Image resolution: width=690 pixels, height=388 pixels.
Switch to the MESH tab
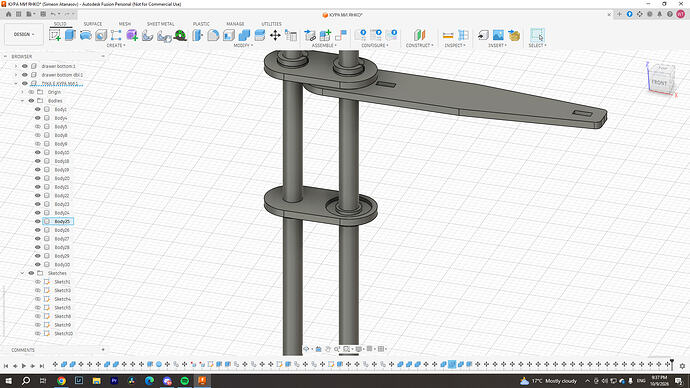click(x=125, y=24)
